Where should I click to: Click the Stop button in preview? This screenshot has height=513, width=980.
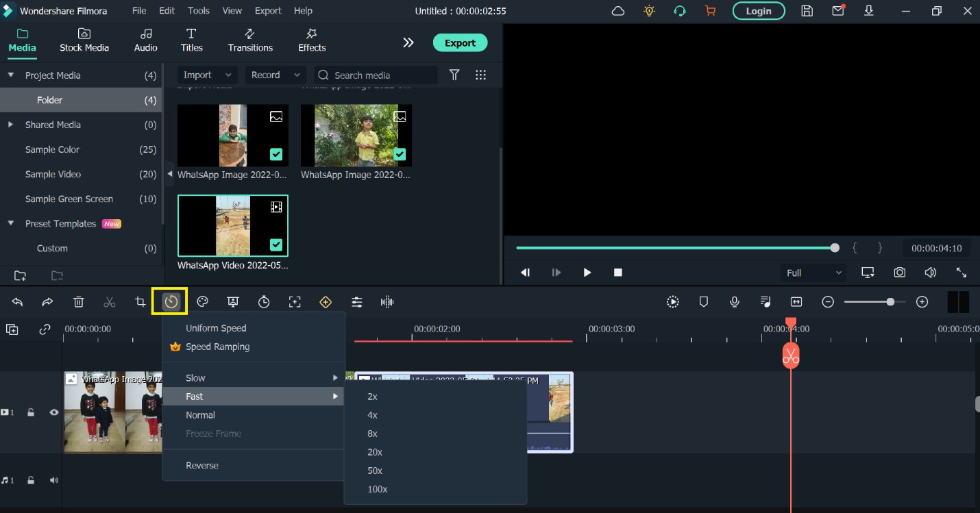(618, 273)
